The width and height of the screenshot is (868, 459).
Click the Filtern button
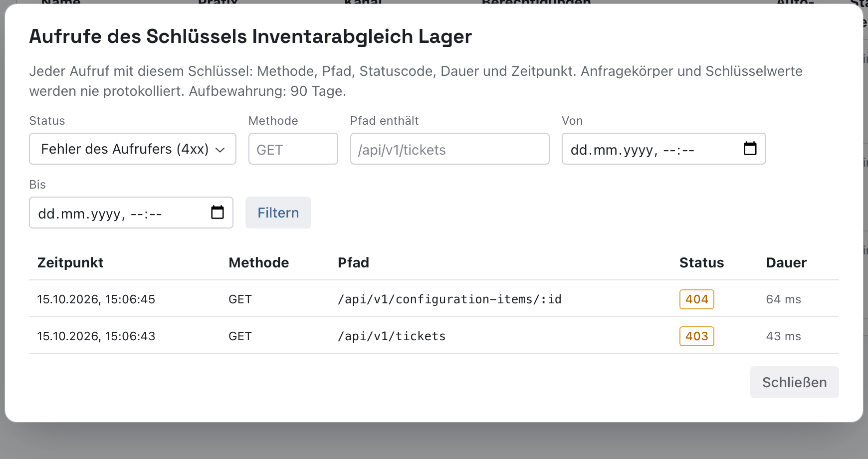point(278,213)
